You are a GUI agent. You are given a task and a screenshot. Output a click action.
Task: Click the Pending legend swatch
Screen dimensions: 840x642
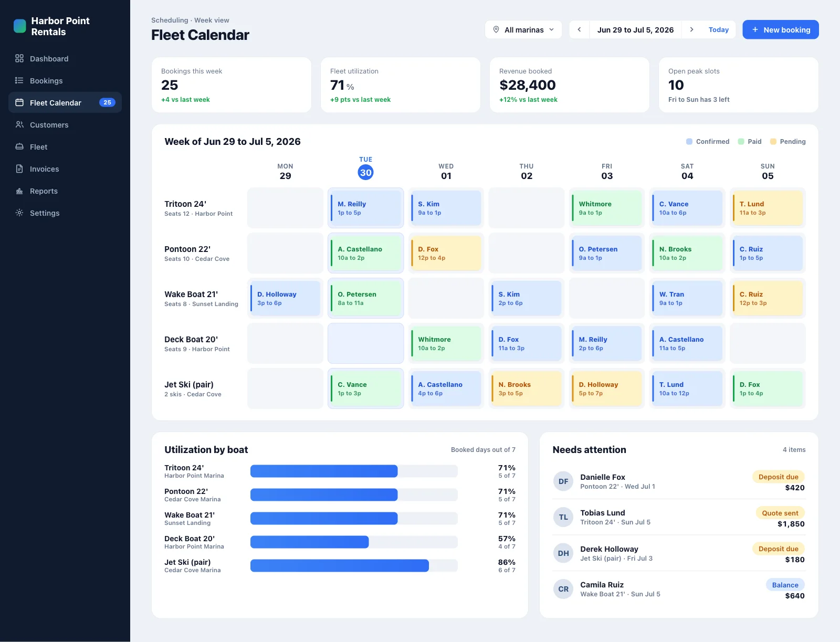[x=773, y=141]
